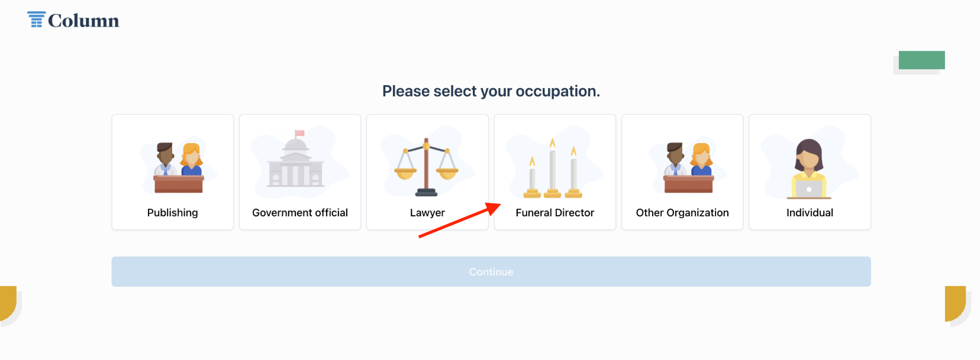Image resolution: width=980 pixels, height=360 pixels.
Task: Select the Publishing illustration of two people
Action: 179,168
